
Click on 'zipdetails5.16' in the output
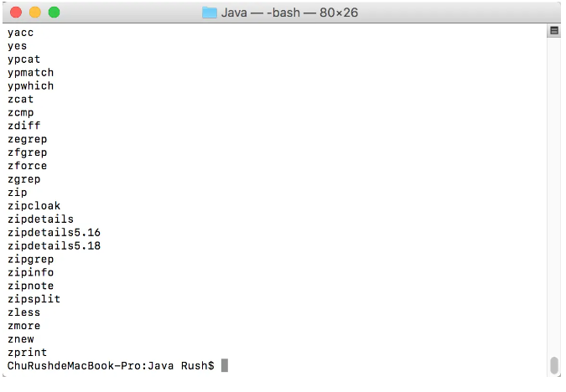pyautogui.click(x=54, y=232)
